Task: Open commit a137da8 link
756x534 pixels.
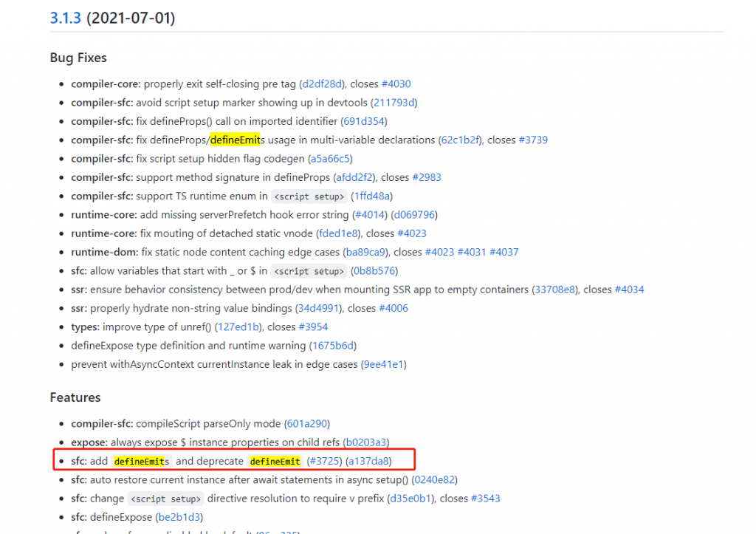Action: click(x=368, y=462)
